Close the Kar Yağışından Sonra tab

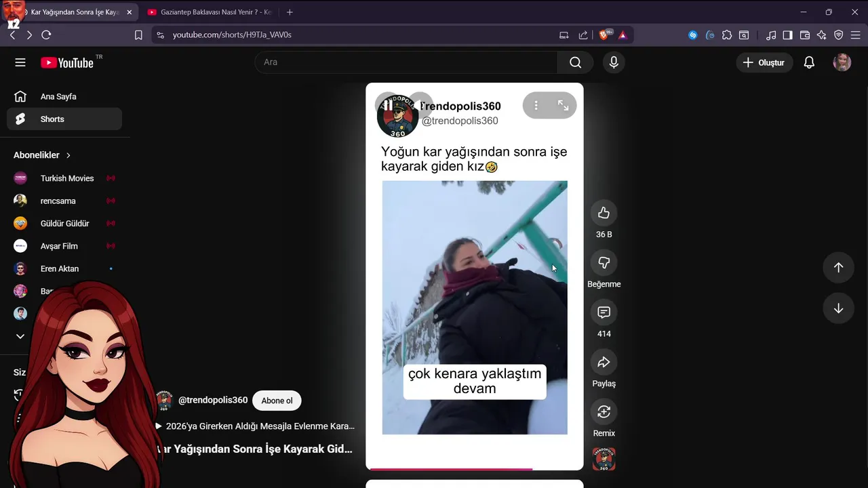129,12
